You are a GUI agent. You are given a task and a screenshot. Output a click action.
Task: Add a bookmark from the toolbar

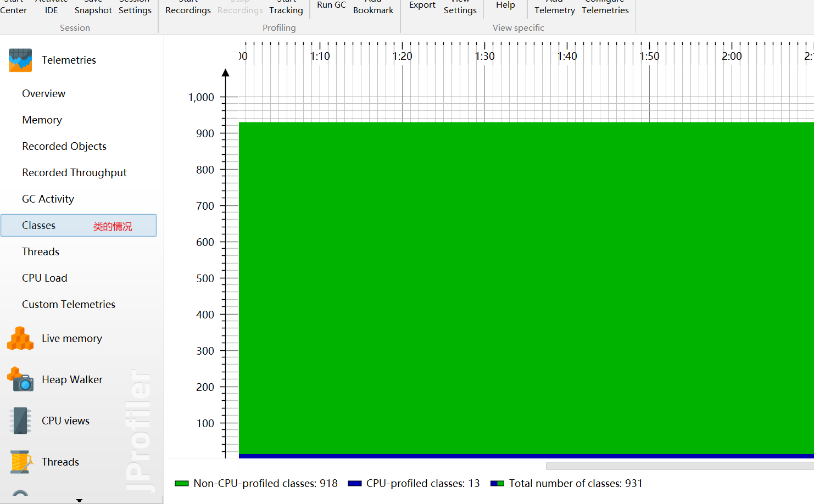373,8
